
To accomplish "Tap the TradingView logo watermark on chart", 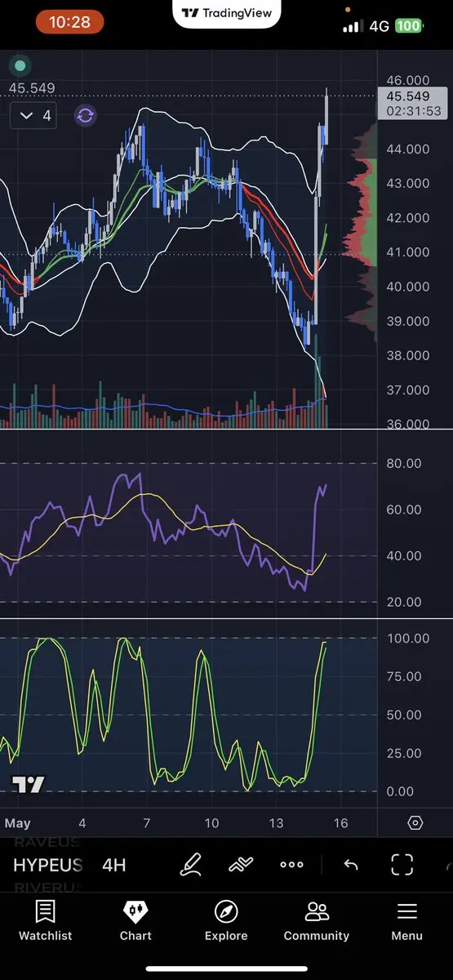I will [x=29, y=785].
